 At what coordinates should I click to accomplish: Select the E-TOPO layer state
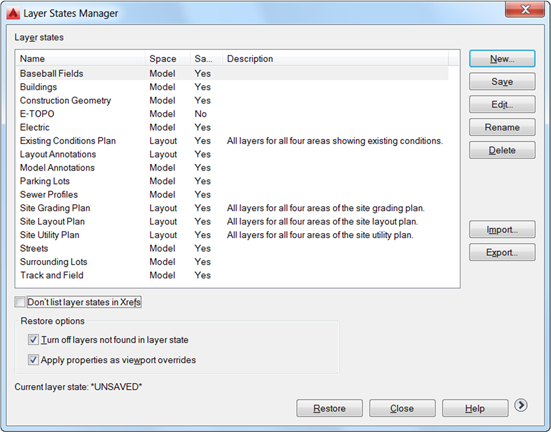(x=232, y=114)
